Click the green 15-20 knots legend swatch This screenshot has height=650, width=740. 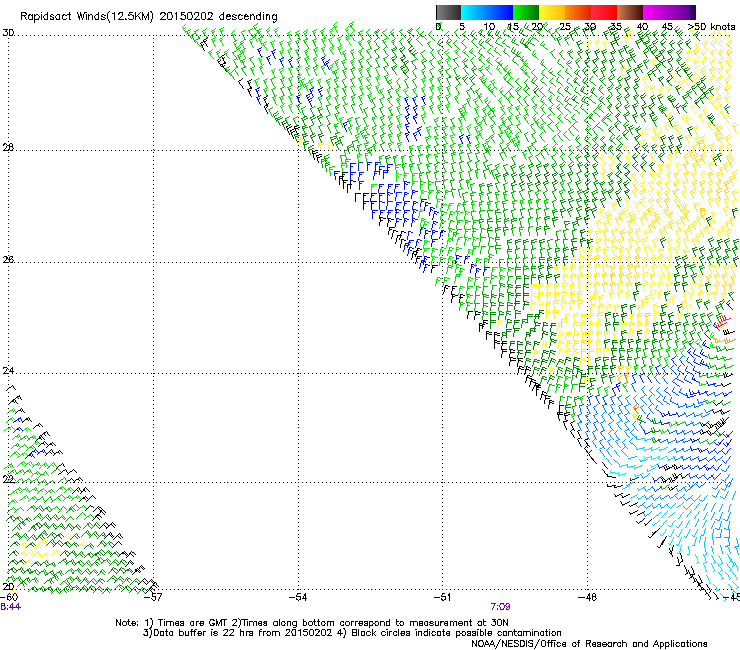point(526,12)
